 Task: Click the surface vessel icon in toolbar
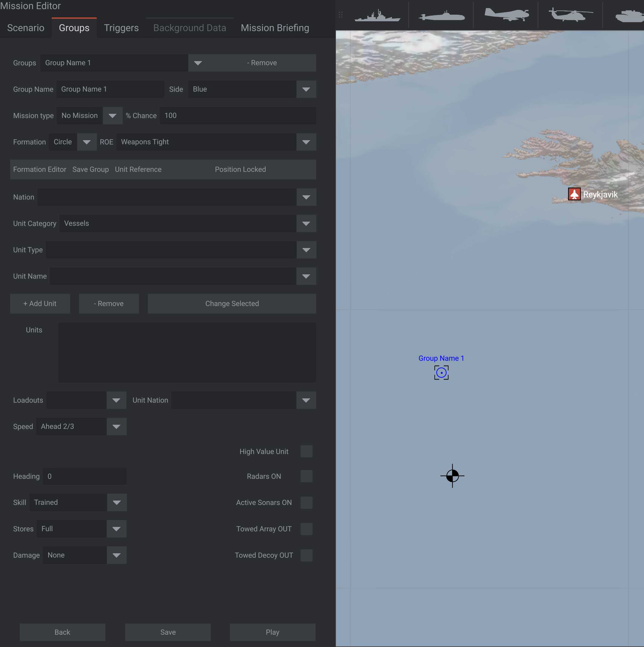click(378, 15)
